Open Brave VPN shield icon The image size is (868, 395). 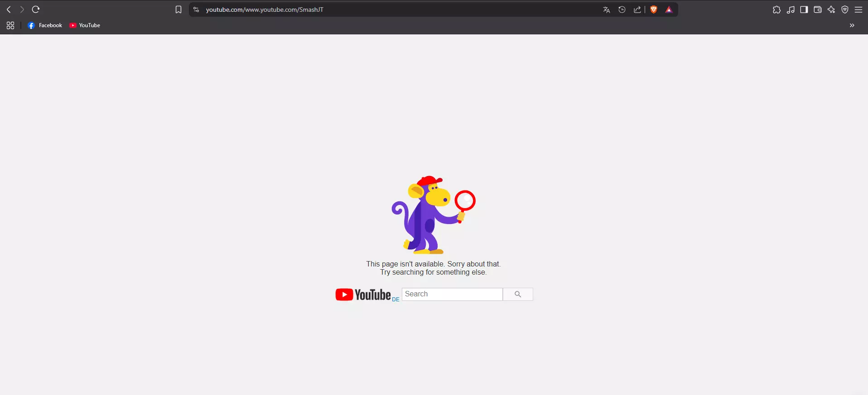(x=845, y=10)
